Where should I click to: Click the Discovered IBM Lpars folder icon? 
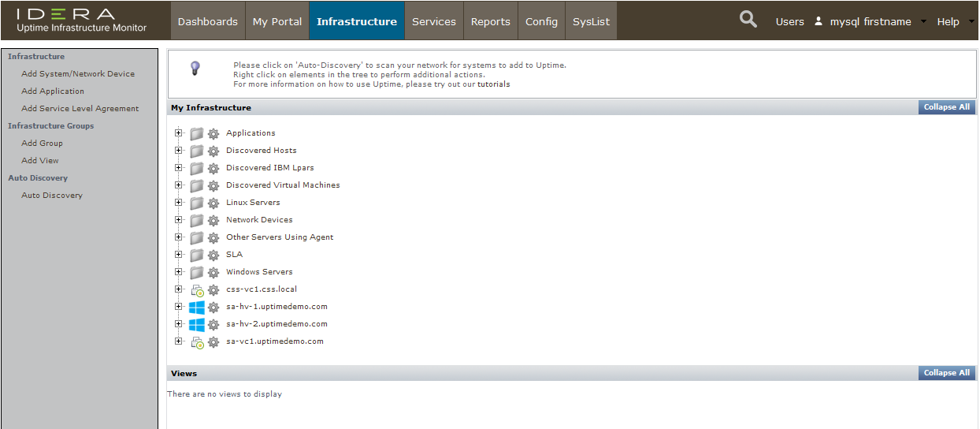[197, 168]
